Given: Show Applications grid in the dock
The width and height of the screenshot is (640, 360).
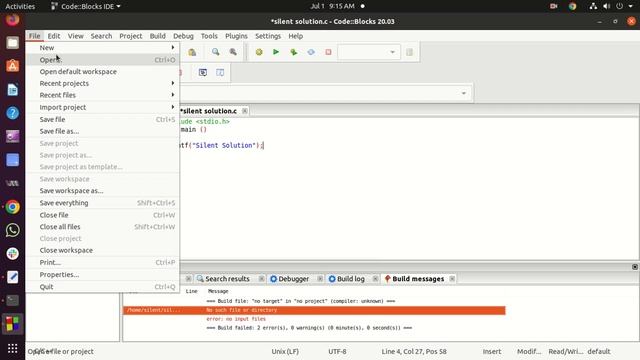Looking at the screenshot, I should point(12,348).
